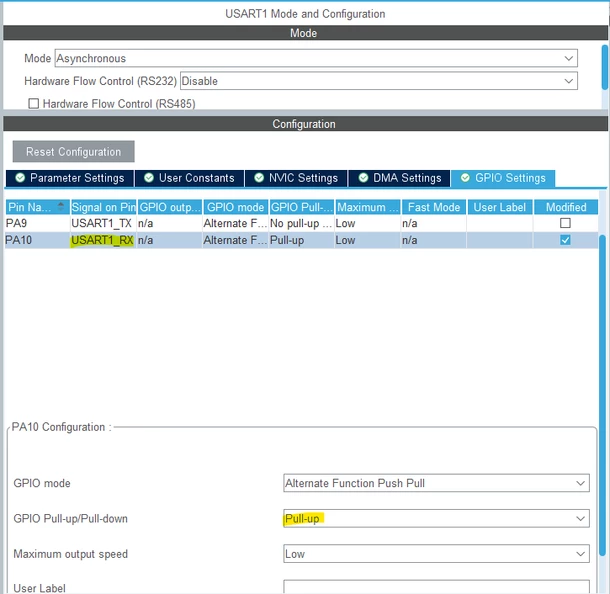Uncheck the Modified box for PA10
Screen dimensions: 610x594
pyautogui.click(x=565, y=240)
